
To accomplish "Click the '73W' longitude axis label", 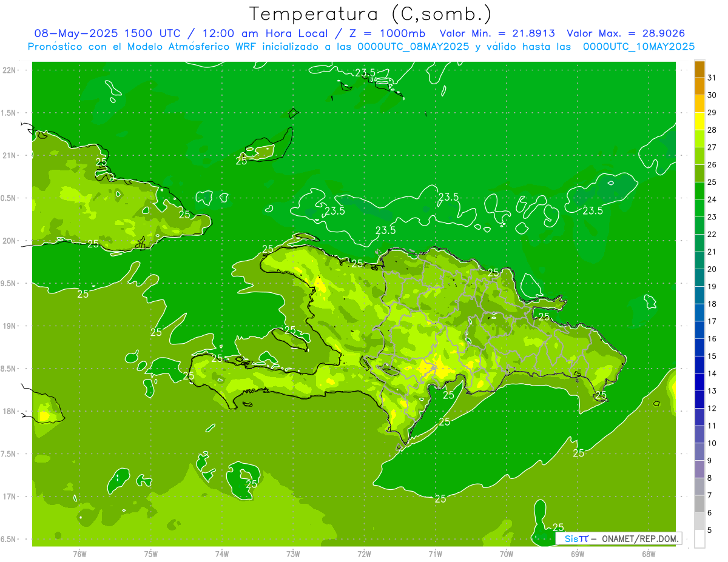I will click(293, 554).
